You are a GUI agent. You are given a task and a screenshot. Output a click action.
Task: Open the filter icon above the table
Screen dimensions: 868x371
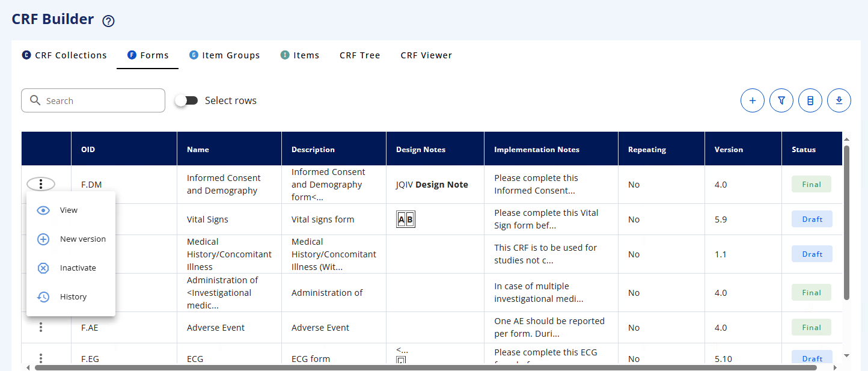tap(781, 100)
